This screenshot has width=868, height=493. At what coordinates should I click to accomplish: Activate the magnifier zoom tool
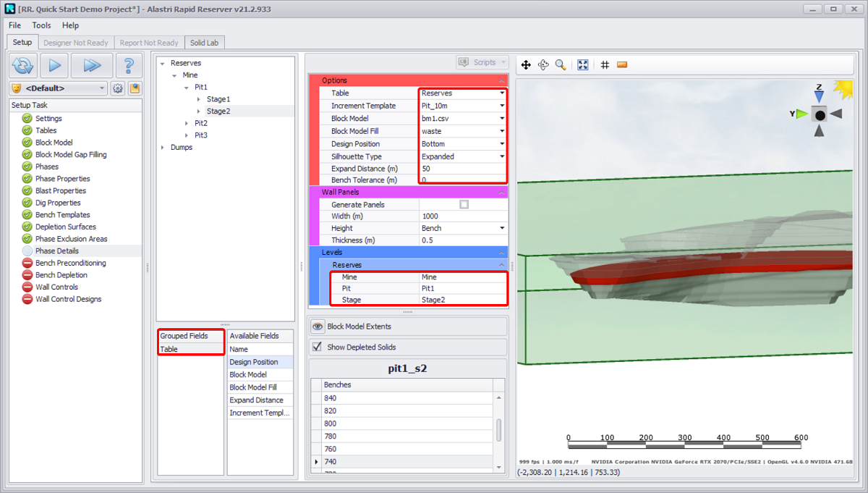coord(561,65)
